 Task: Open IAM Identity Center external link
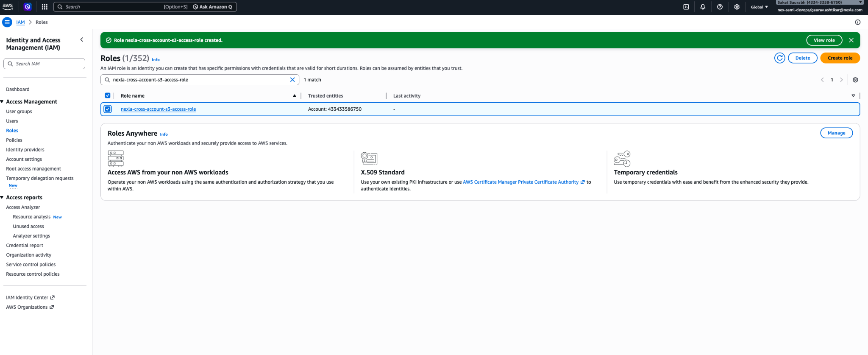point(31,298)
